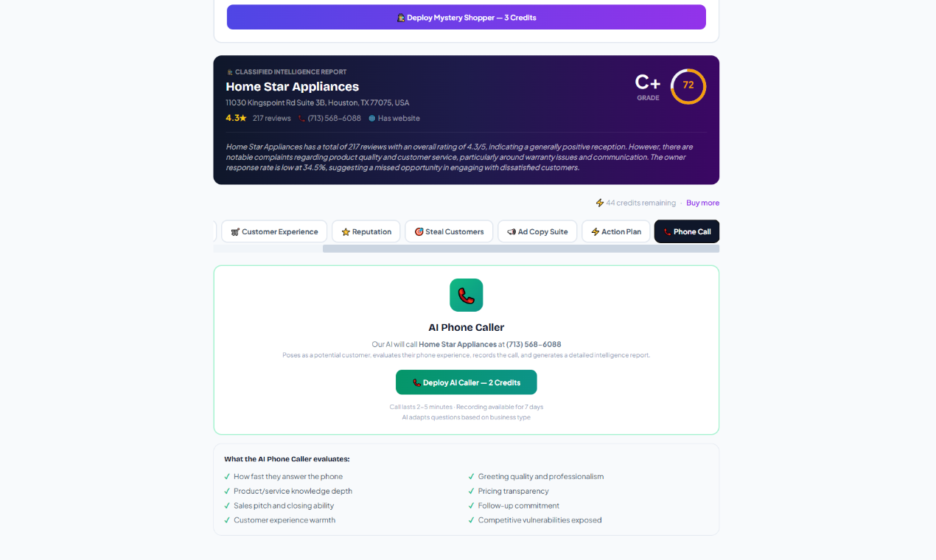
Task: Click the horizontal tab scrollbar thumb
Action: pyautogui.click(x=521, y=249)
